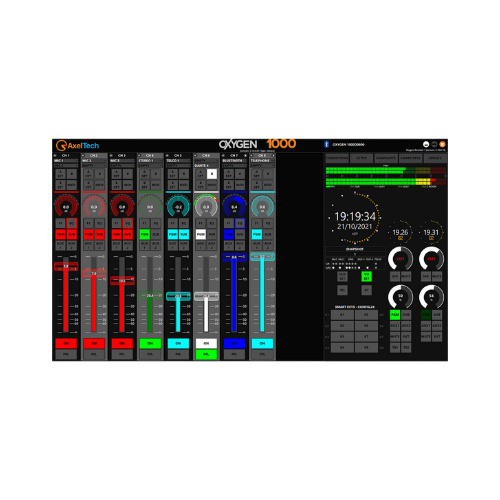Click the orange round icon in header
This screenshot has width=500, height=500.
pos(442,144)
